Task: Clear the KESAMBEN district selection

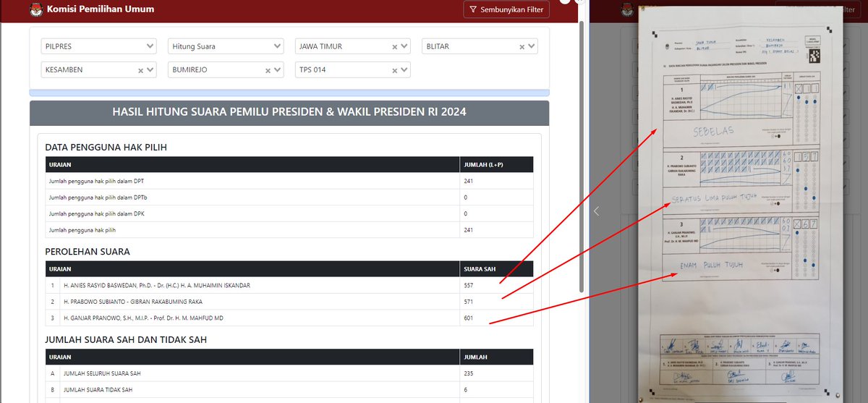Action: (x=140, y=71)
